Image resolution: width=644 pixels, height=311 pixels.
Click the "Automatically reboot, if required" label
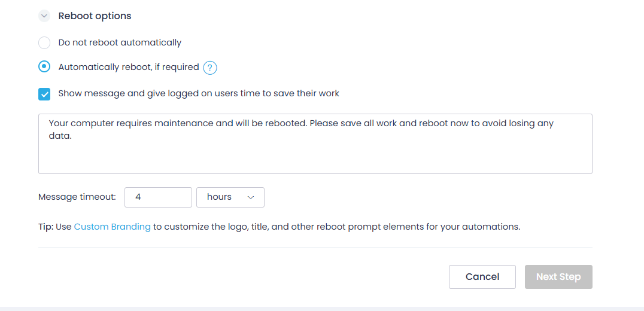tap(128, 67)
